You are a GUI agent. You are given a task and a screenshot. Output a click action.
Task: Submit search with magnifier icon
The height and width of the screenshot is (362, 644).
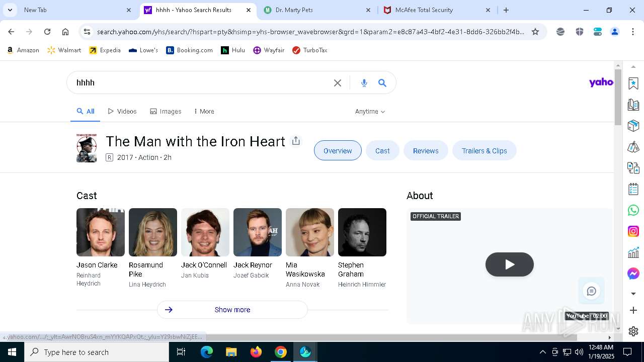click(x=382, y=83)
